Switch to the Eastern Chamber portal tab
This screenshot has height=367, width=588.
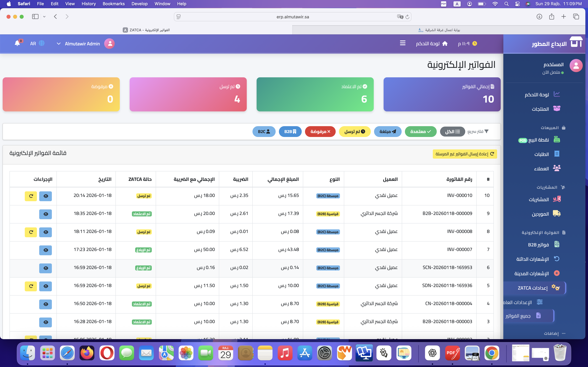pos(439,30)
